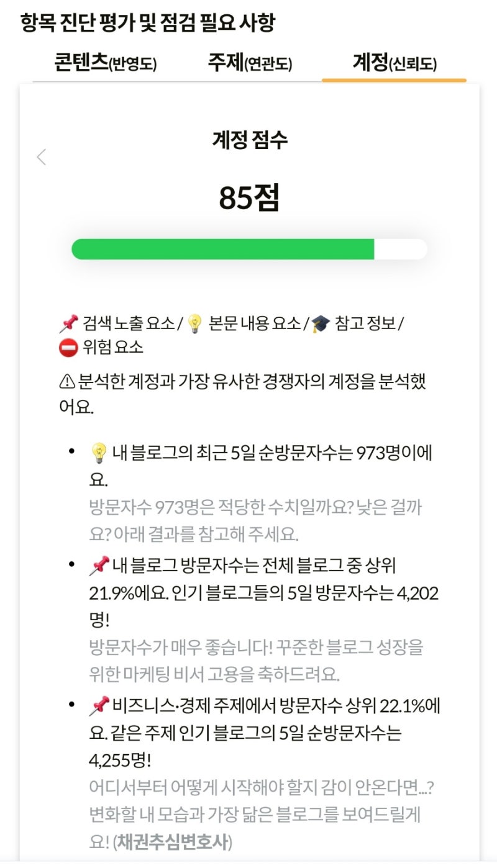Screen dimensions: 497x868
Task: Click the graduation cap icon in the legend
Action: 321,323
